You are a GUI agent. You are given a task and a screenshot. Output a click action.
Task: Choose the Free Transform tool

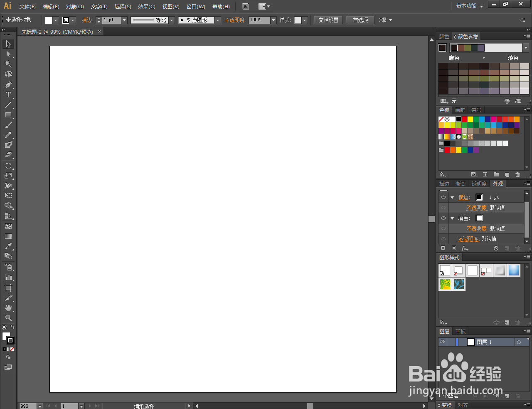(x=8, y=196)
